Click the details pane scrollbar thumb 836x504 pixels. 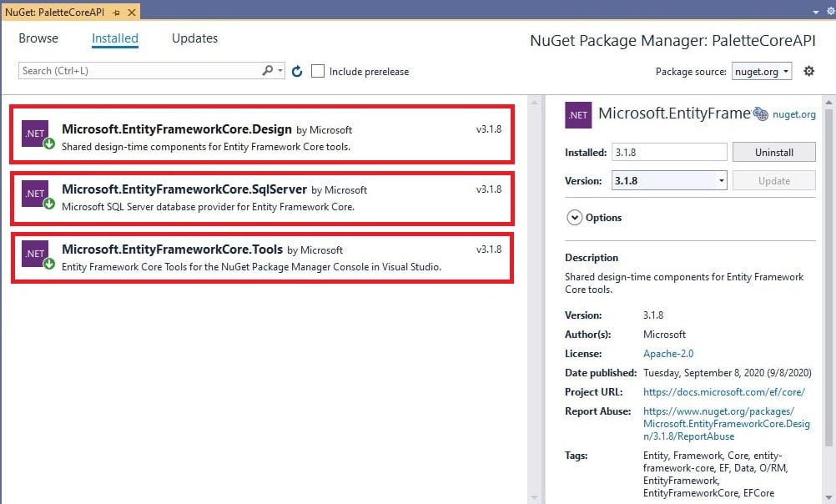(828, 277)
